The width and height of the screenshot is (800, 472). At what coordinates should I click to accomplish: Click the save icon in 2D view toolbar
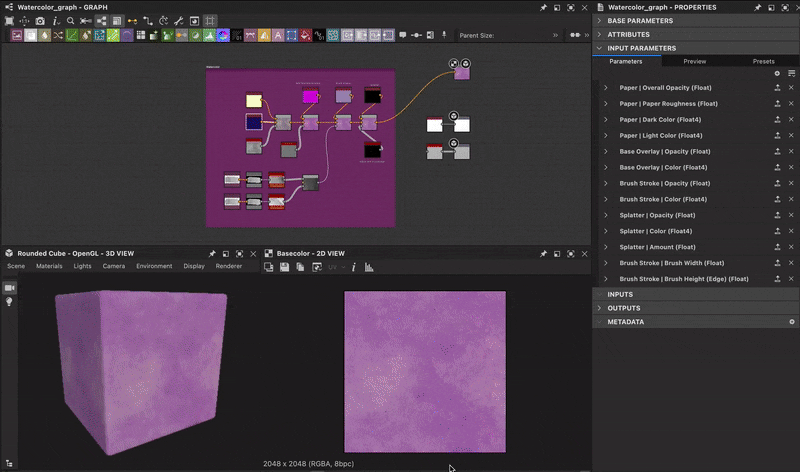click(x=285, y=267)
